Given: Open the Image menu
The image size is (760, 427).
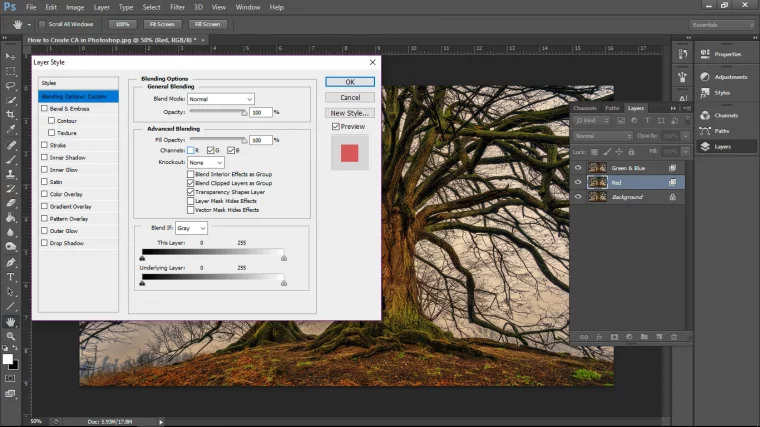Looking at the screenshot, I should pyautogui.click(x=75, y=7).
